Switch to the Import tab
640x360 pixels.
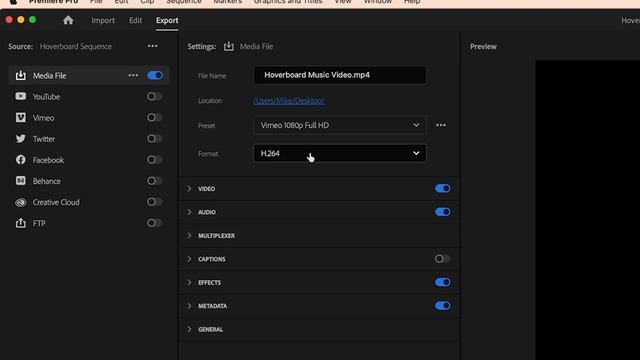(x=103, y=20)
